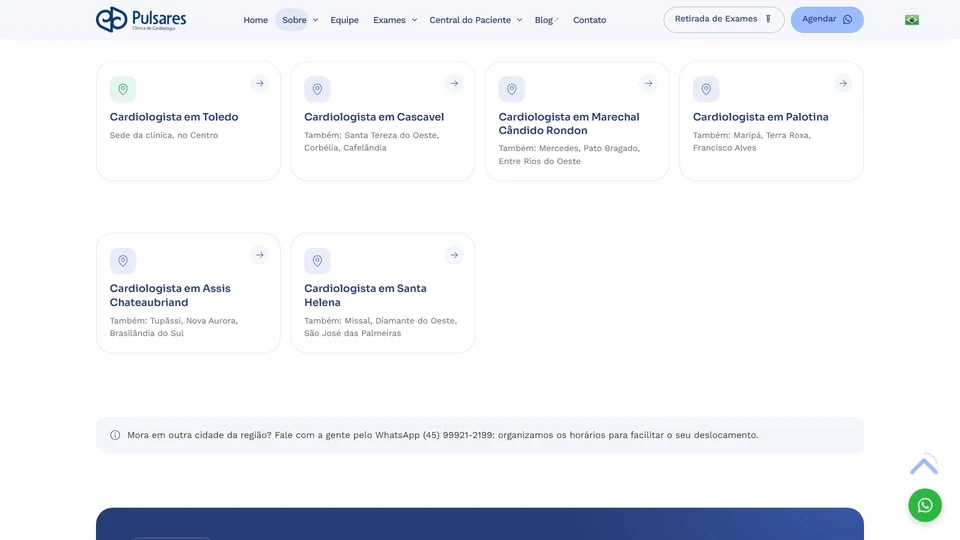This screenshot has height=540, width=960.
Task: Open the Home menu item
Action: click(255, 20)
